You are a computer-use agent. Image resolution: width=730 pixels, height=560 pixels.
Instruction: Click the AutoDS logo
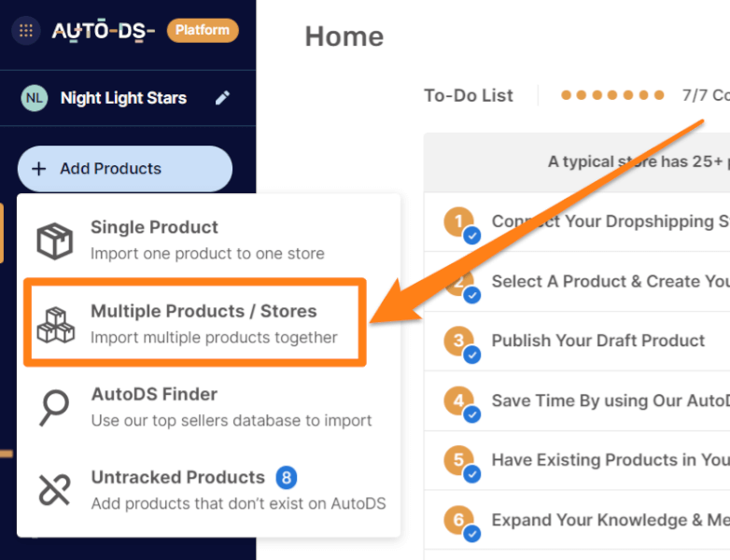click(103, 31)
